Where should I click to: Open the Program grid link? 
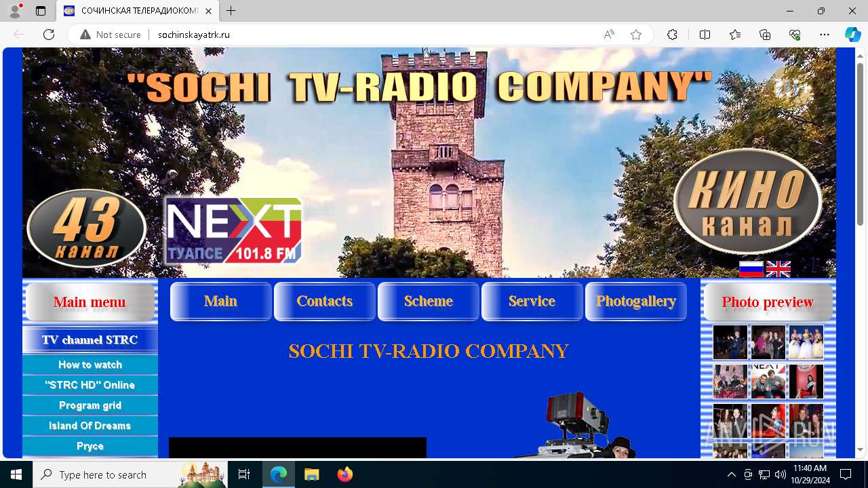pyautogui.click(x=90, y=405)
